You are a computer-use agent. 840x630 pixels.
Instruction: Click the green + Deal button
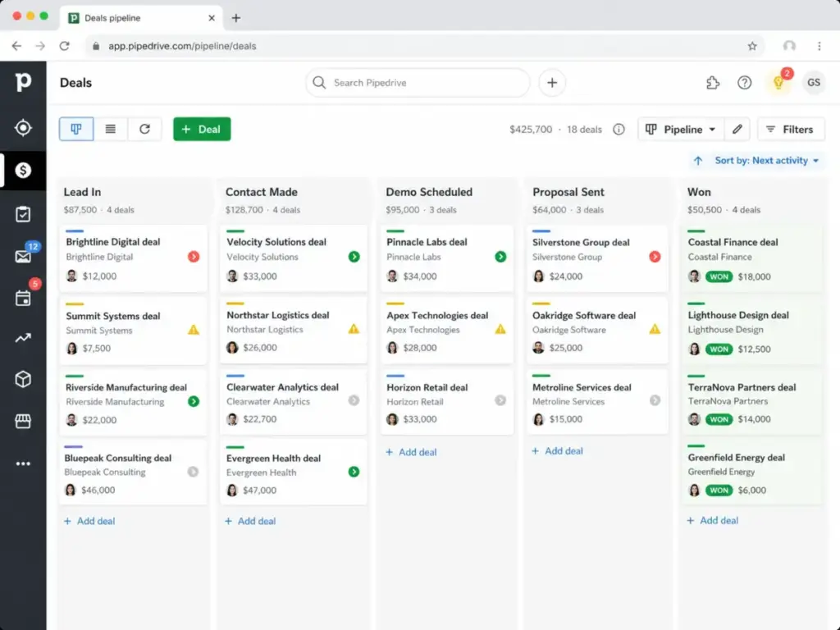202,129
